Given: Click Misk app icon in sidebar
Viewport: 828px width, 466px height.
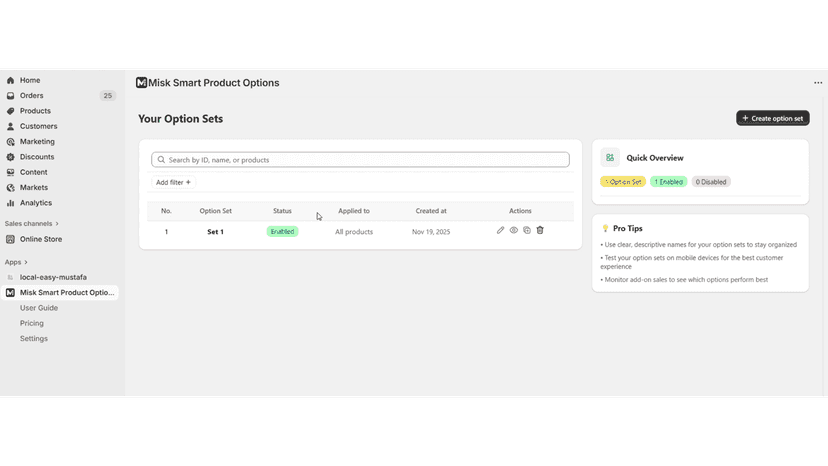Looking at the screenshot, I should [x=11, y=293].
